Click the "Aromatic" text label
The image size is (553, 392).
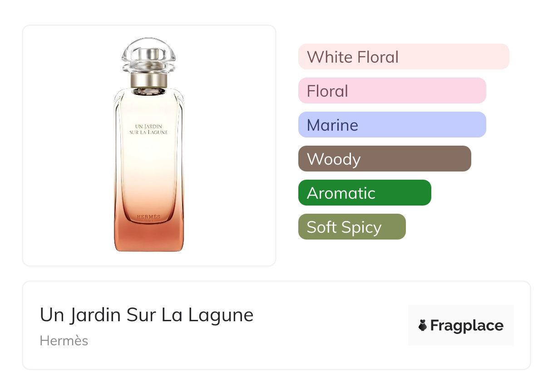[x=341, y=193]
